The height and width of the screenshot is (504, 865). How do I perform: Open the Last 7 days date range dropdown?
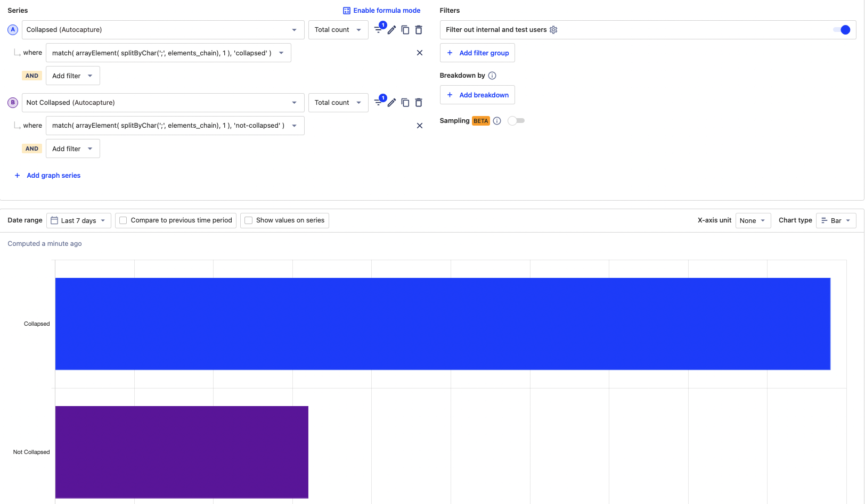pyautogui.click(x=79, y=220)
